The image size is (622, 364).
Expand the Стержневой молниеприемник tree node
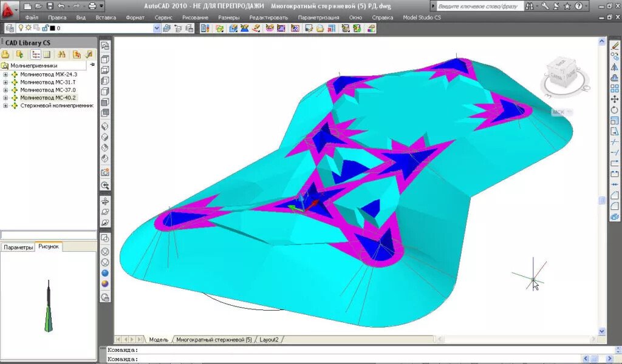5,106
